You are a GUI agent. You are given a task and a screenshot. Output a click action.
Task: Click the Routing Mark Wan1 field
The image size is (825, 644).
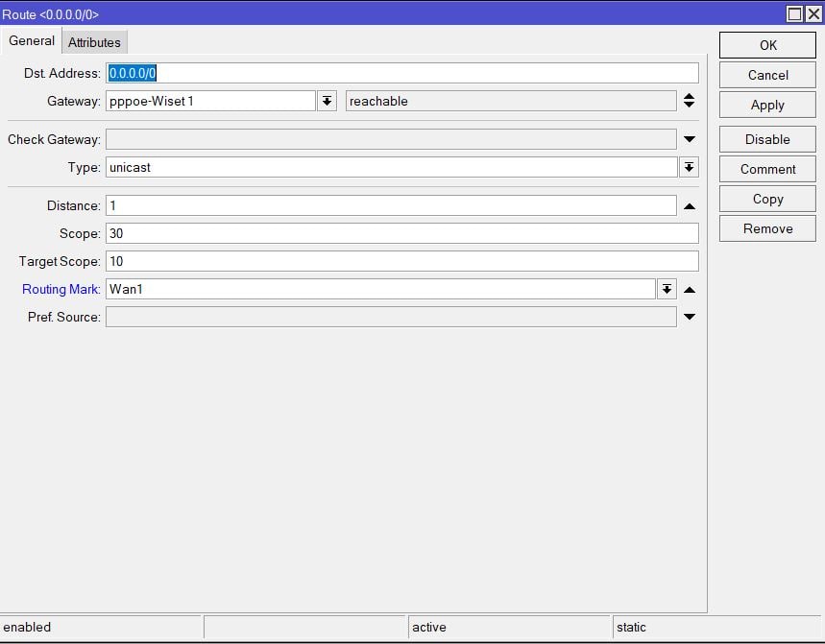coord(380,289)
